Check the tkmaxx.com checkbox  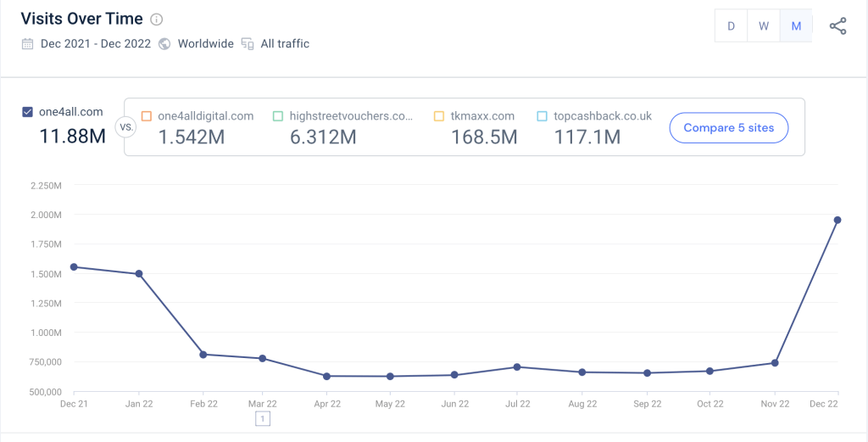pos(438,116)
